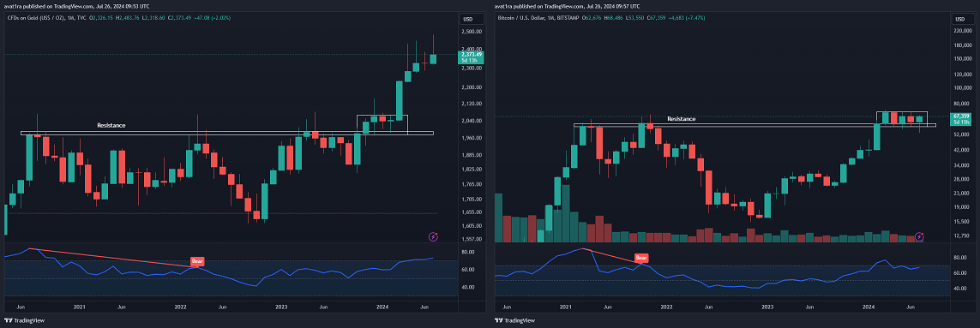The image size is (980, 328).
Task: Click the 80,000 price axis label
Action: tap(961, 103)
